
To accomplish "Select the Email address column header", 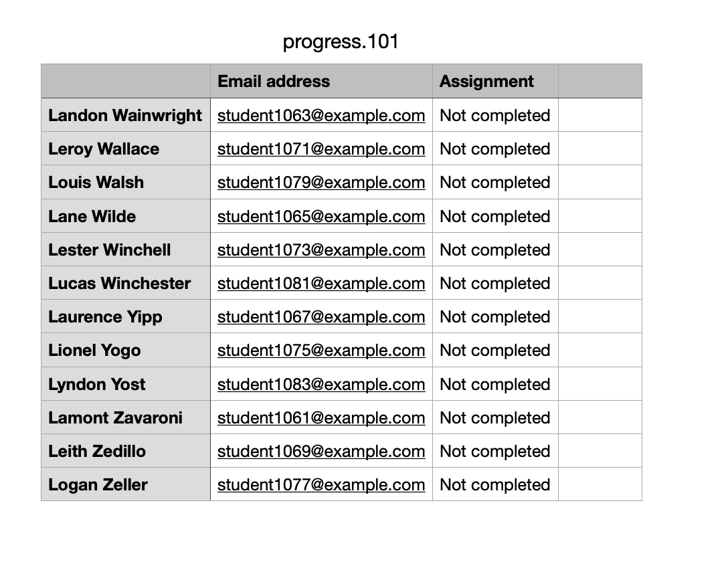I will [x=321, y=81].
